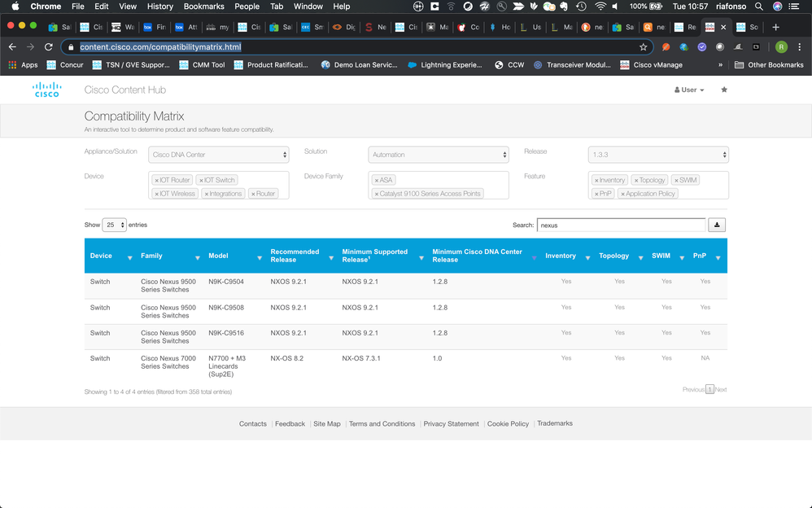The height and width of the screenshot is (508, 812).
Task: Click the Apple menu icon
Action: coord(15,7)
